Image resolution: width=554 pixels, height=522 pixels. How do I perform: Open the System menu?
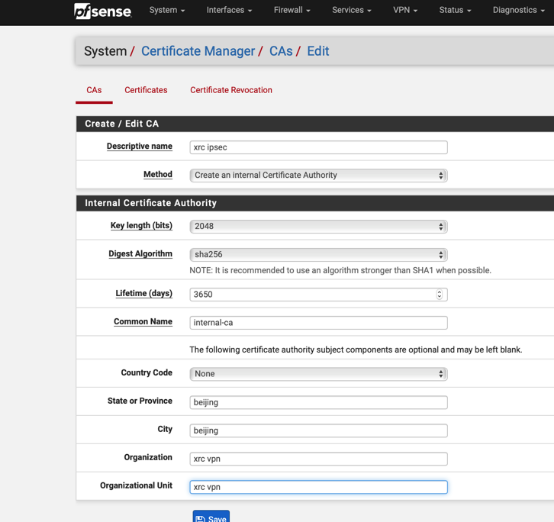tap(167, 10)
